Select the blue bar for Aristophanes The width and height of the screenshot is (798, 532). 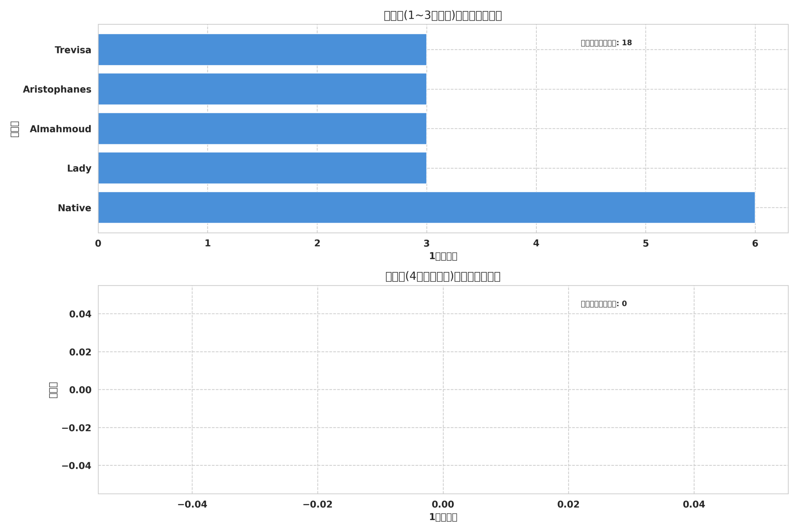[x=262, y=89]
